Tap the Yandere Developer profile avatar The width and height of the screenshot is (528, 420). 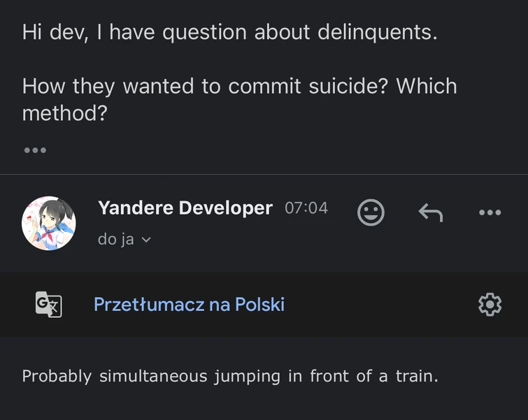point(49,223)
